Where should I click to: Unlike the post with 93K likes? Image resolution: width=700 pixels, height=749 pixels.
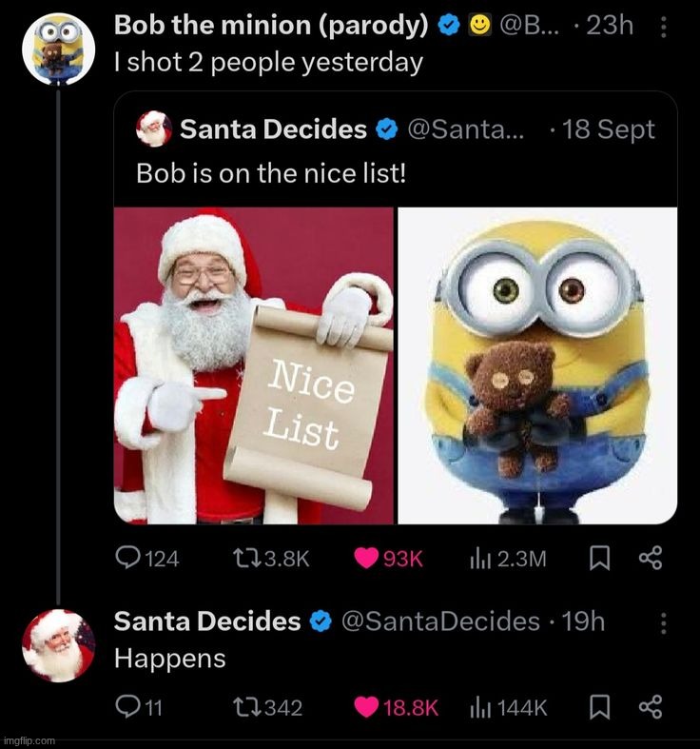click(x=366, y=559)
